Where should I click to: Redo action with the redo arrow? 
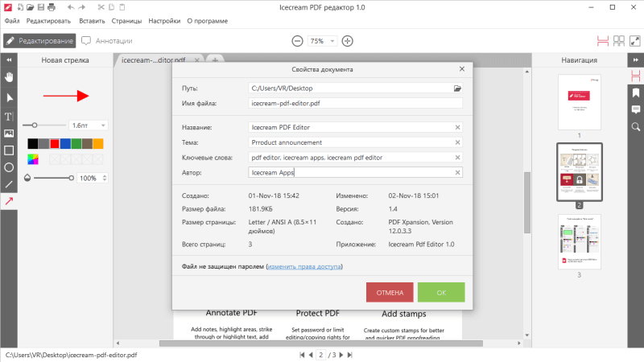tap(82, 7)
